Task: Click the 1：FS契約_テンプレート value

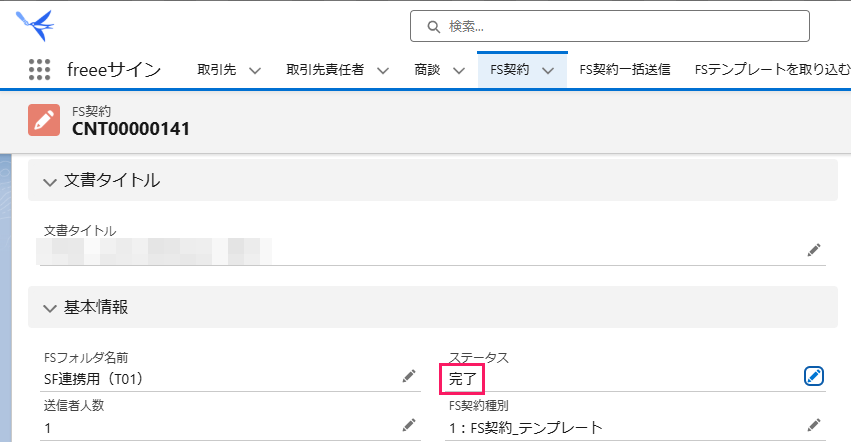Action: [525, 428]
